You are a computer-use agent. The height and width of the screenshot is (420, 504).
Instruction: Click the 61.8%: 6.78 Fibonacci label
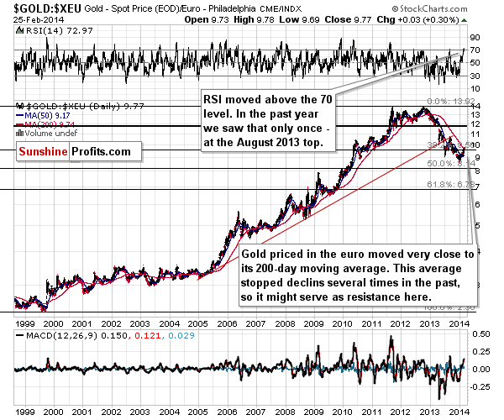[x=450, y=185]
